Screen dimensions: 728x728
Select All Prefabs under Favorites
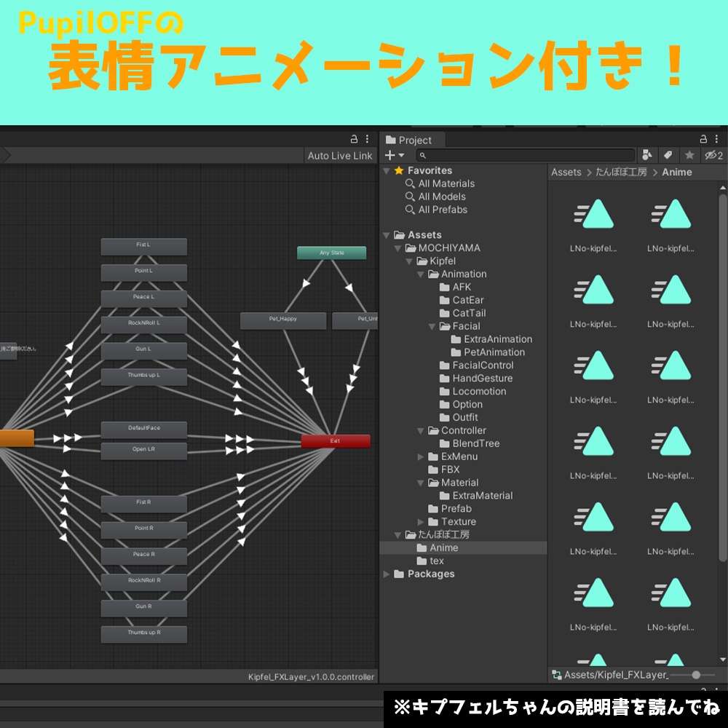(443, 209)
